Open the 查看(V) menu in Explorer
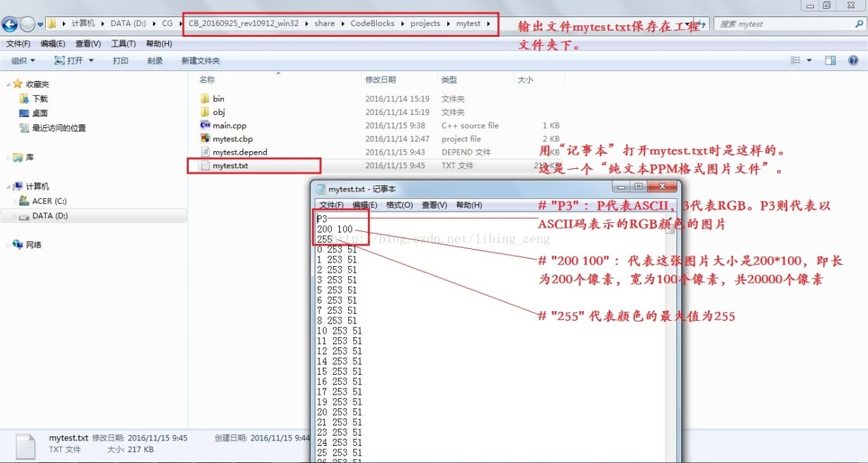 88,44
